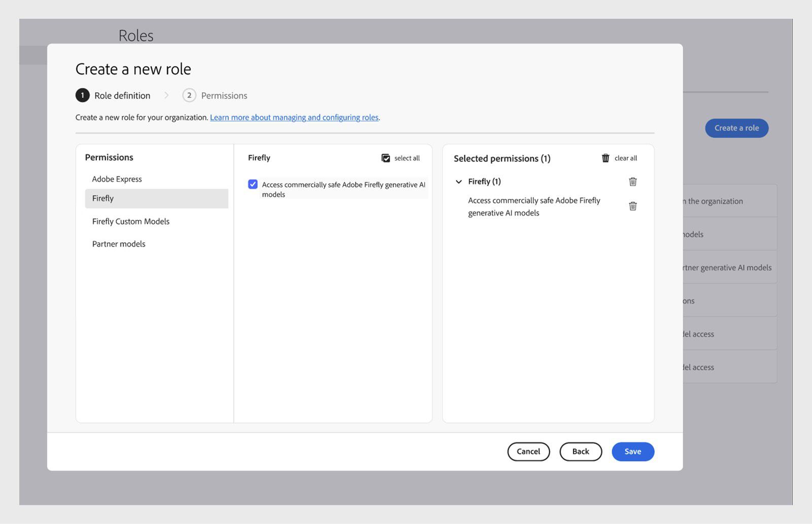This screenshot has width=812, height=524.
Task: Click the select all icon in the Firefly panel
Action: (386, 158)
